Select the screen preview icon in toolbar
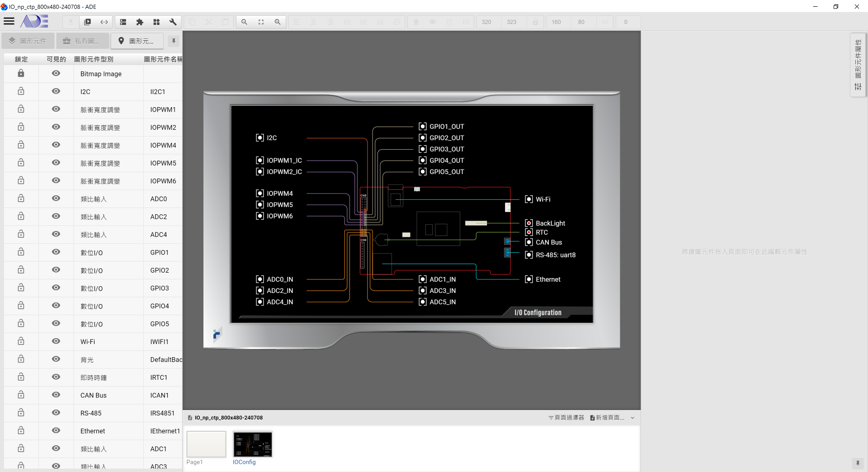The image size is (868, 472). click(x=87, y=22)
